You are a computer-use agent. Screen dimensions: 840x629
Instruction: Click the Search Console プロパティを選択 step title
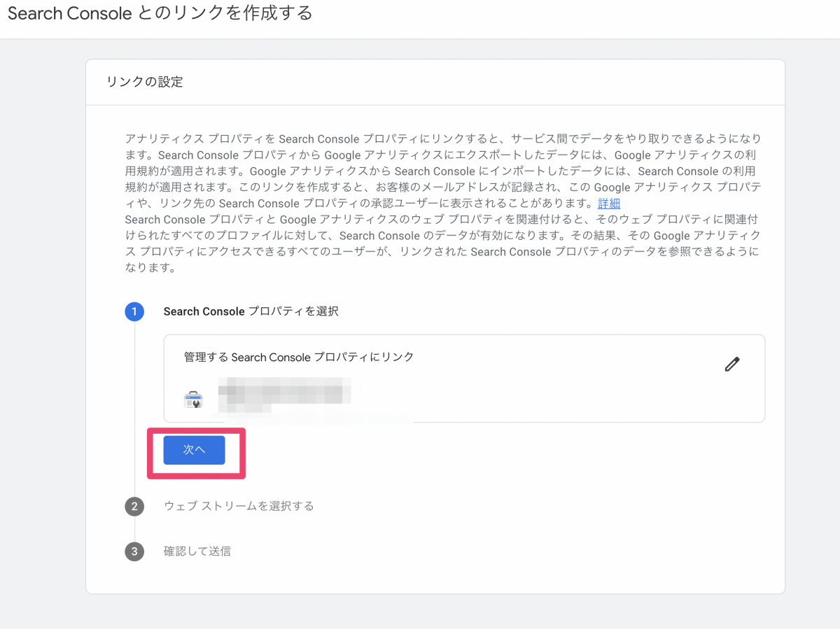[251, 311]
